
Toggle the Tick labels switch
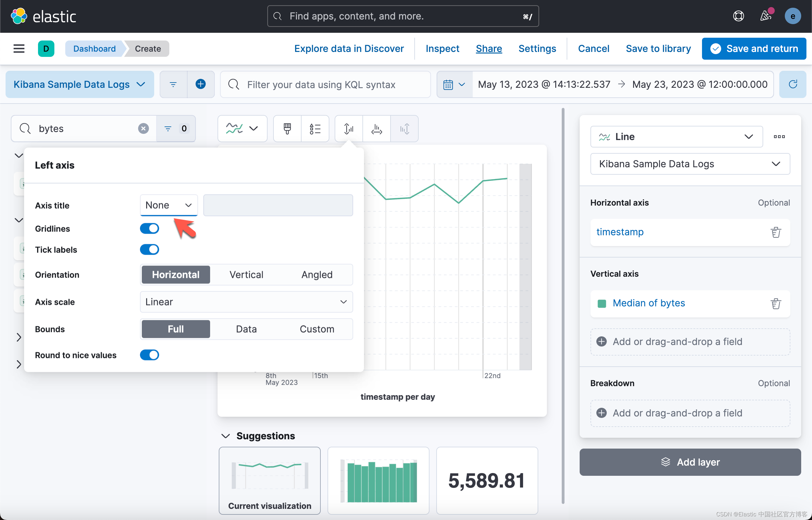coord(150,249)
